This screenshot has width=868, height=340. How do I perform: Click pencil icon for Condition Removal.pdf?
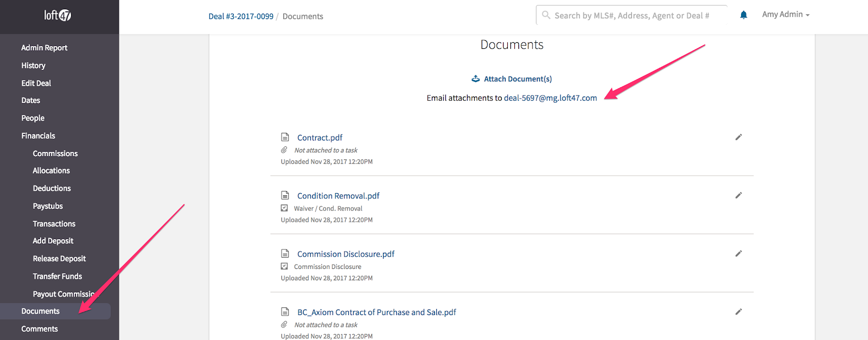[x=738, y=195]
